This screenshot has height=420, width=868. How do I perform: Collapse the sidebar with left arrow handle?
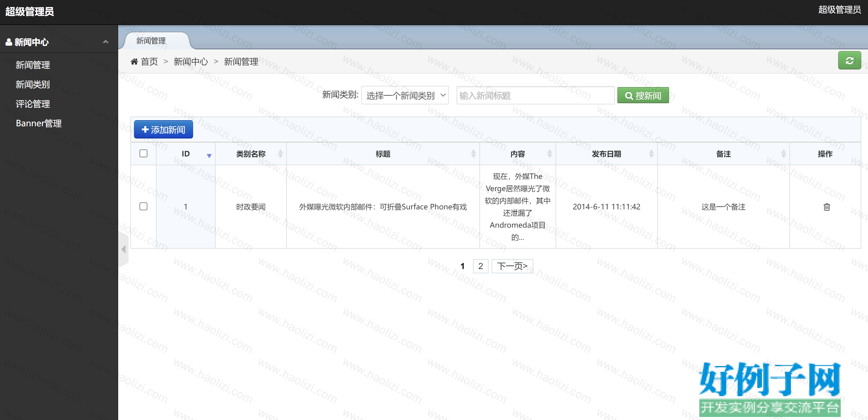pos(124,249)
